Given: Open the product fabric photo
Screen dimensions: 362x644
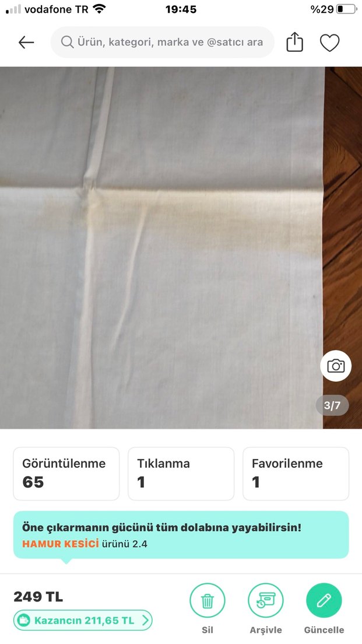Looking at the screenshot, I should pos(181,248).
